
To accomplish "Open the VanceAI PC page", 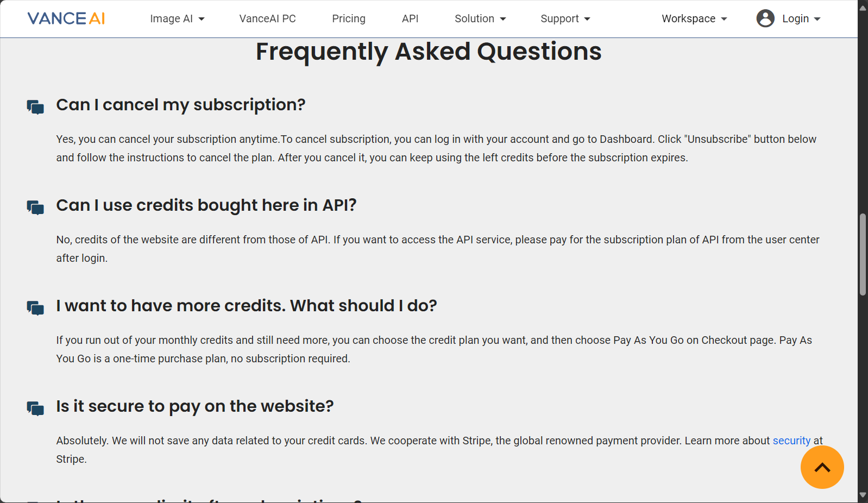I will [267, 18].
